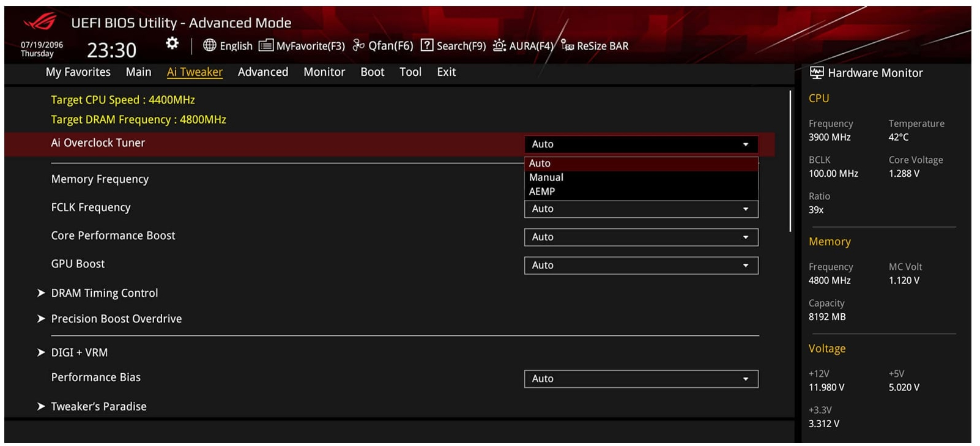Click BCLK value 100.00 MHz
Viewport: 980px width, 446px height.
(833, 174)
